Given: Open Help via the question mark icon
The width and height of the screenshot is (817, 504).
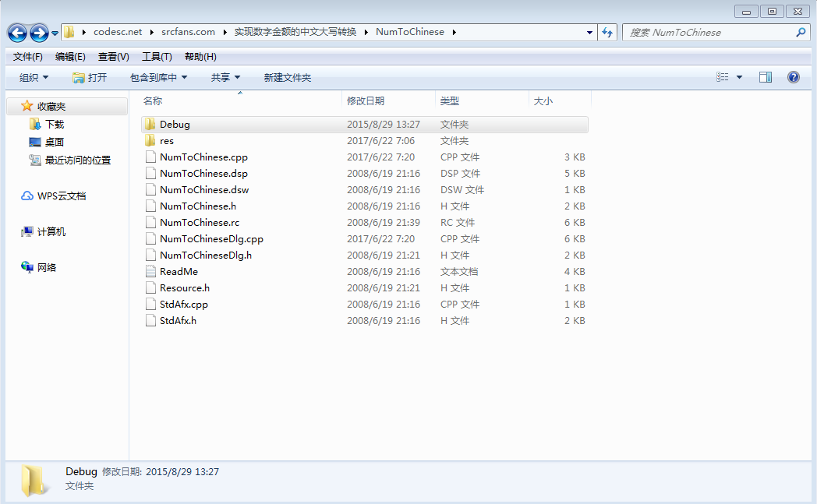Looking at the screenshot, I should click(x=793, y=77).
